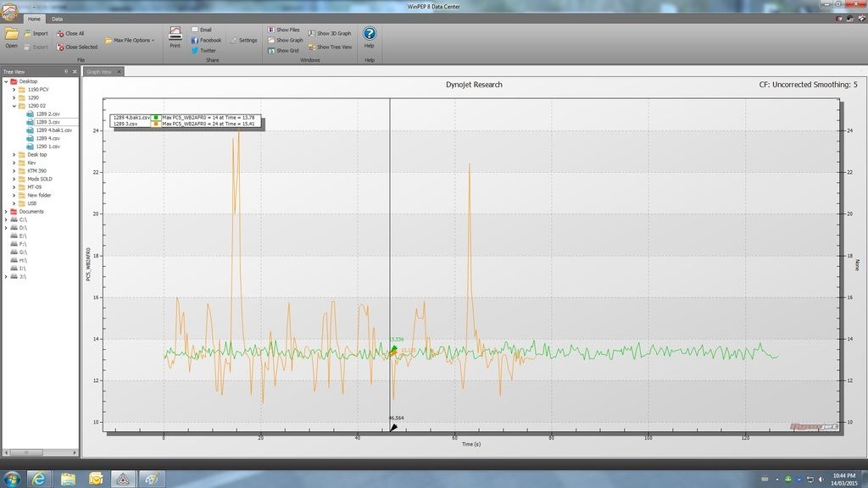Expand the 1190 PCV folder
Screen dimensions: 868x488
14,90
